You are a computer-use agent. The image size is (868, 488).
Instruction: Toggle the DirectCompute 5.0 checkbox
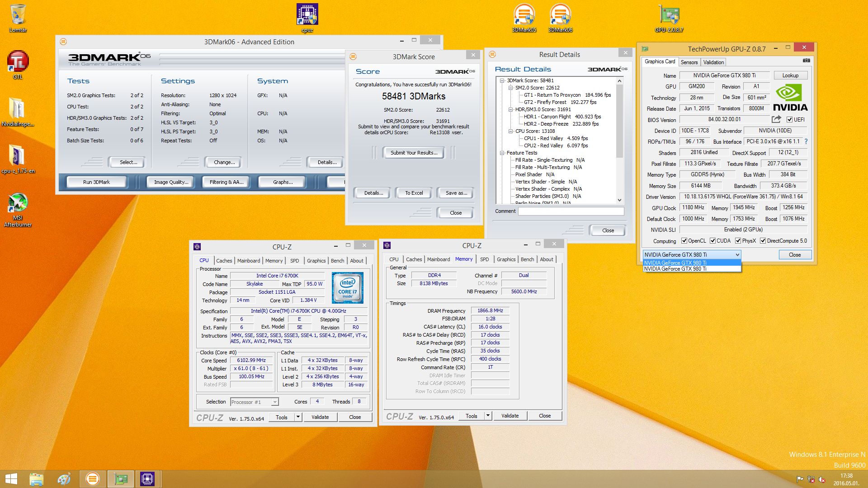(x=763, y=241)
